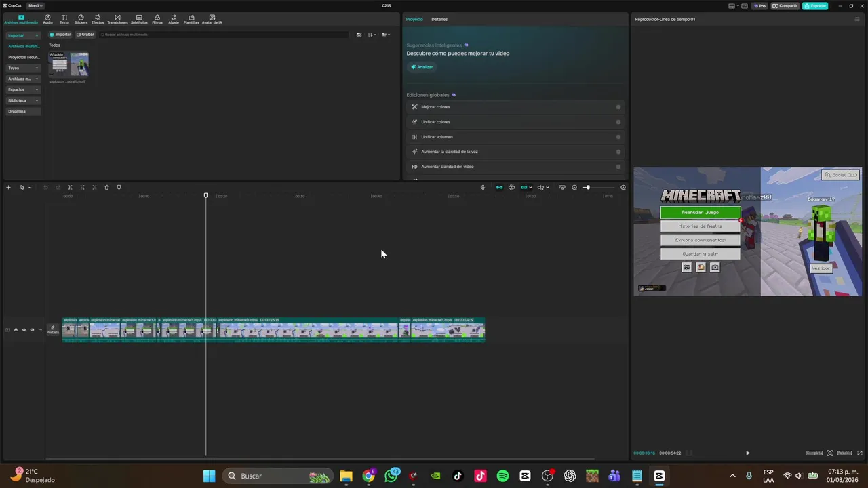The width and height of the screenshot is (868, 488).
Task: Click the add track plus icon in timeline toolbar
Action: pyautogui.click(x=8, y=188)
